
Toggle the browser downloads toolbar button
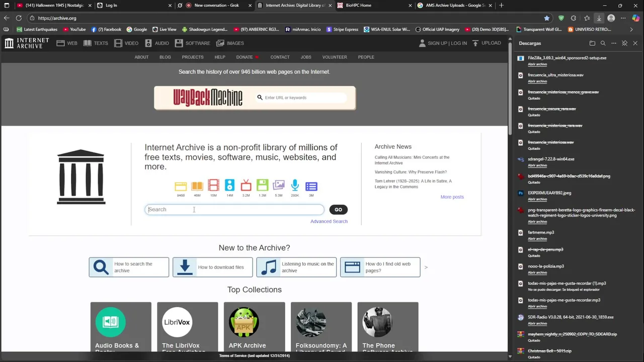599,18
